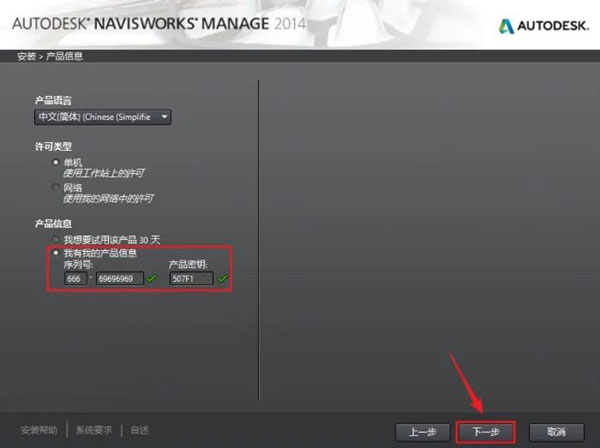Click the green checkmark beside the product key
Viewport: 600px width, 448px height.
pyautogui.click(x=222, y=279)
